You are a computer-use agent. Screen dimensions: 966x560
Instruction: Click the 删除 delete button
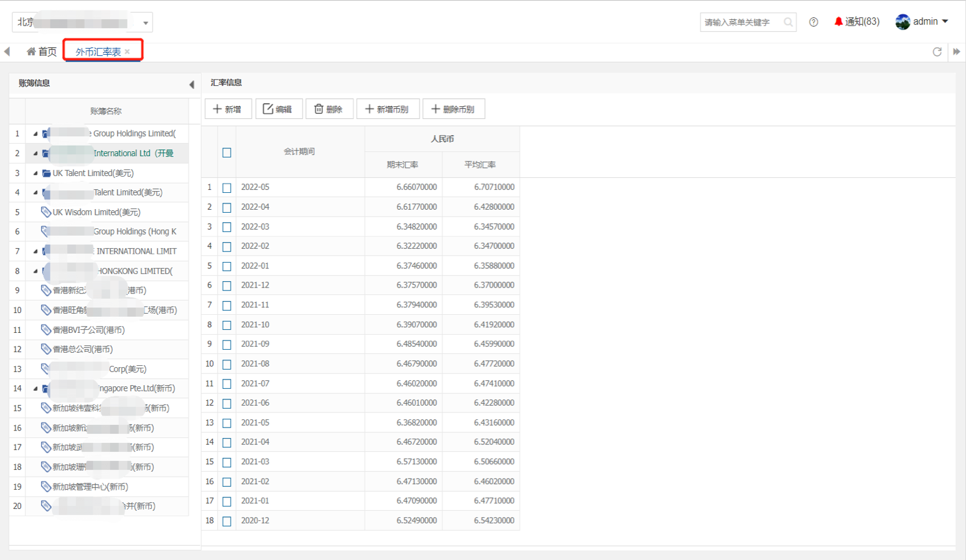tap(329, 109)
